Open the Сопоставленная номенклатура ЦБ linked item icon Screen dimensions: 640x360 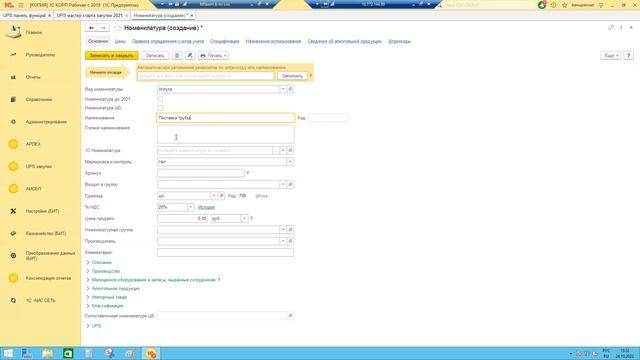[x=290, y=316]
